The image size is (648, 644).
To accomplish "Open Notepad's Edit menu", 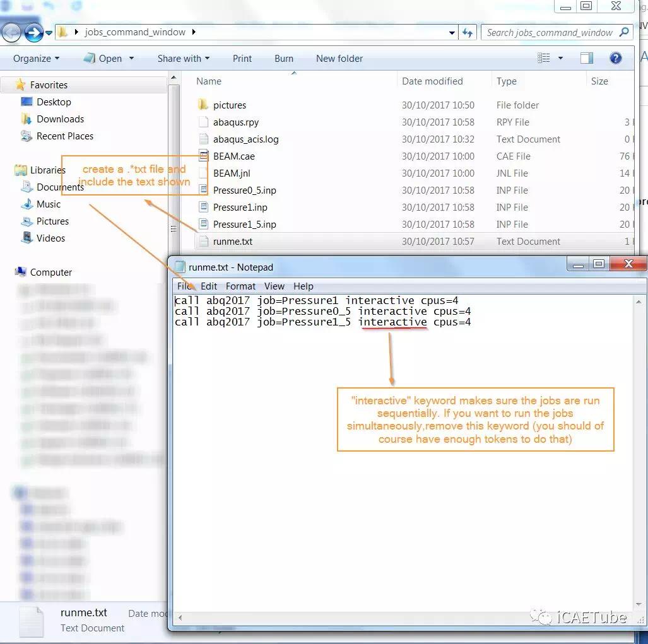I will point(209,286).
